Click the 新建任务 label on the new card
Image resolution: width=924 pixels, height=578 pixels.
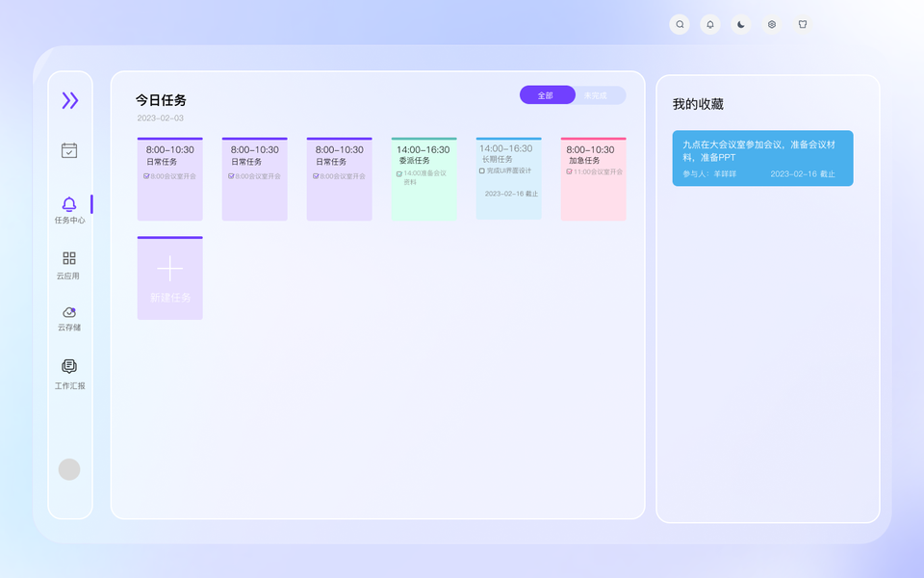point(170,298)
